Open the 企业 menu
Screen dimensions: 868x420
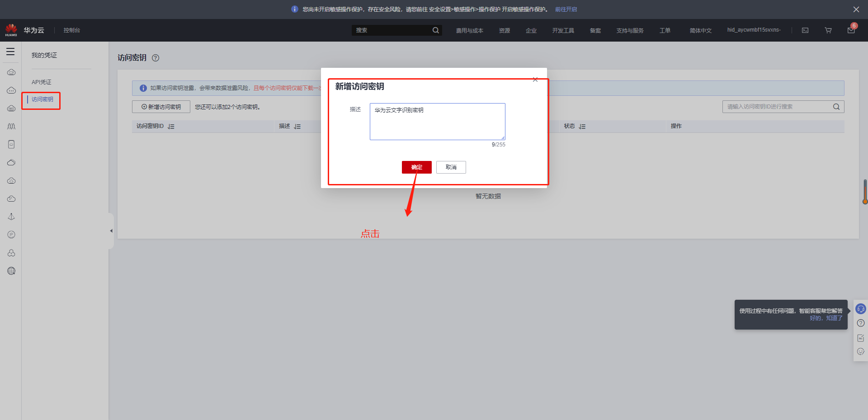[531, 31]
